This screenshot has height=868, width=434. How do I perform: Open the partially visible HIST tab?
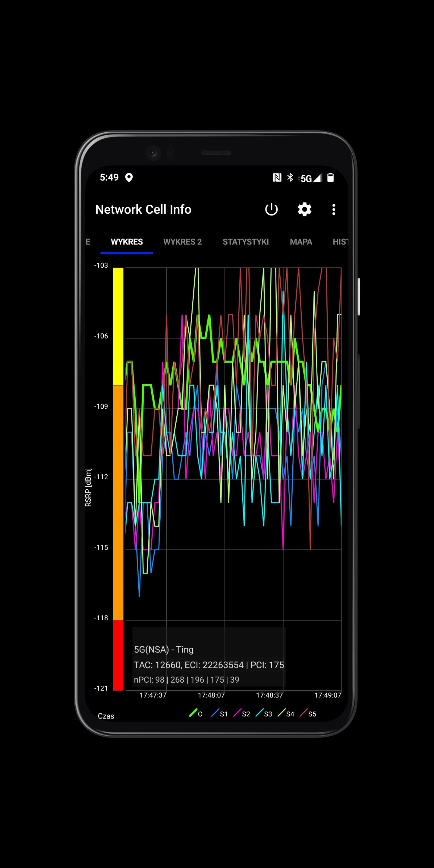(x=340, y=242)
